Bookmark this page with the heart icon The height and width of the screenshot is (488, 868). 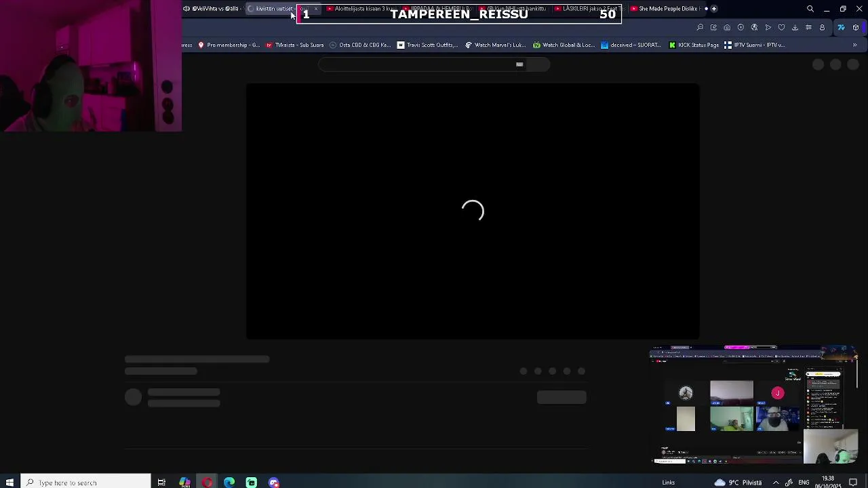781,28
